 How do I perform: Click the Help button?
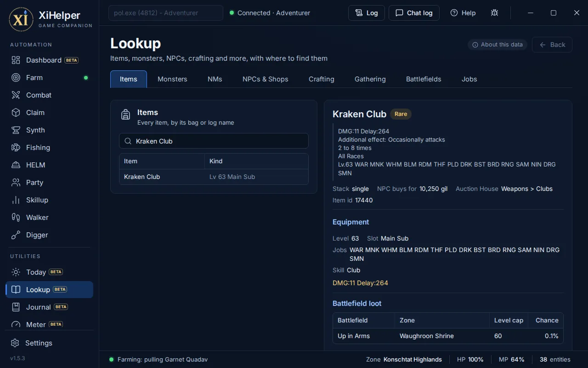(463, 13)
